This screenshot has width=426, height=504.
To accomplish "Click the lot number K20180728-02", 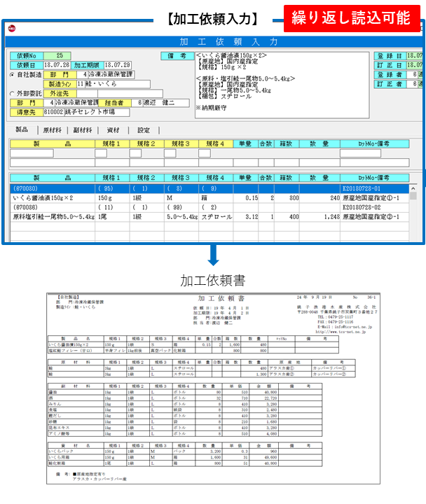I will click(362, 208).
